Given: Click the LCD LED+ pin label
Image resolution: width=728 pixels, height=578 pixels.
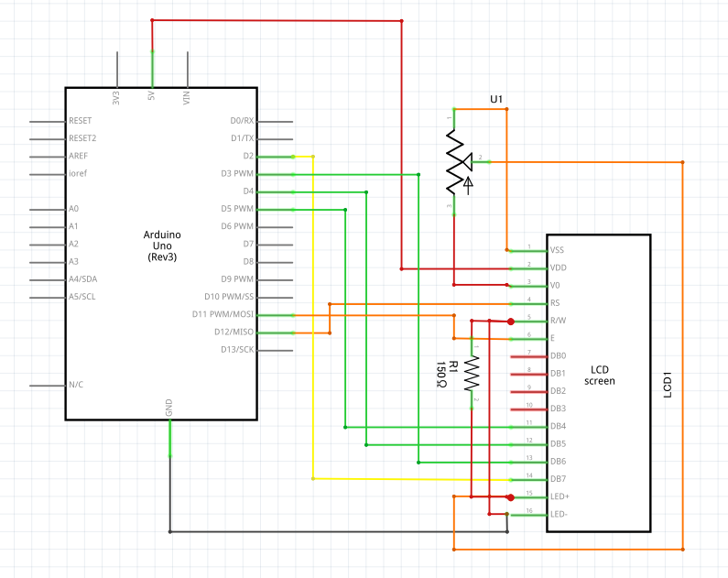Looking at the screenshot, I should (560, 496).
